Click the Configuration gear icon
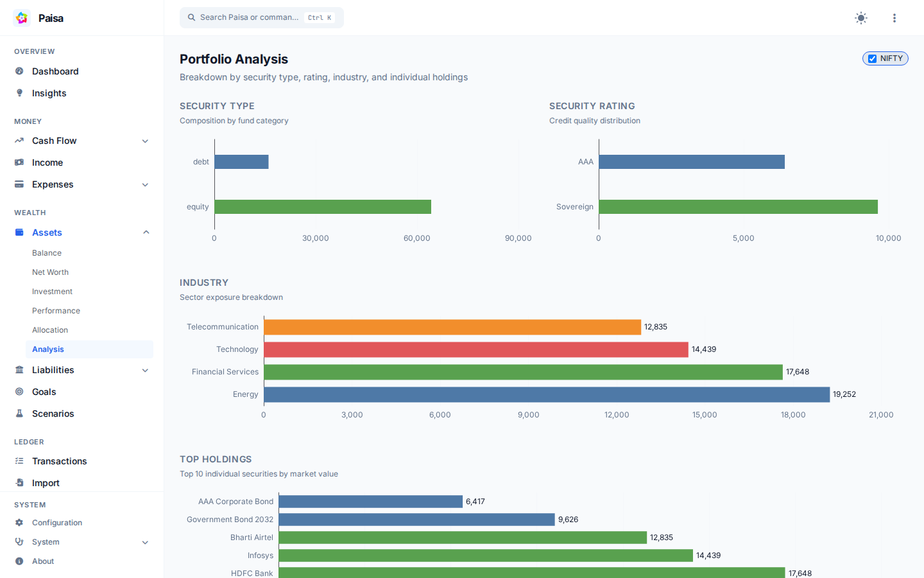 19,523
